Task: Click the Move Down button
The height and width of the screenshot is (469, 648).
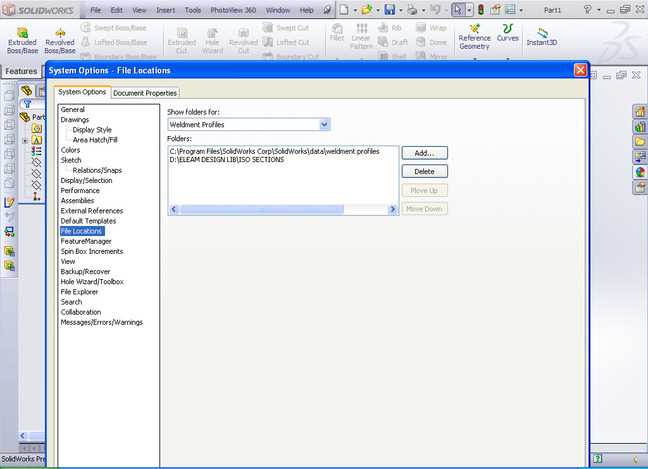Action: tap(424, 209)
